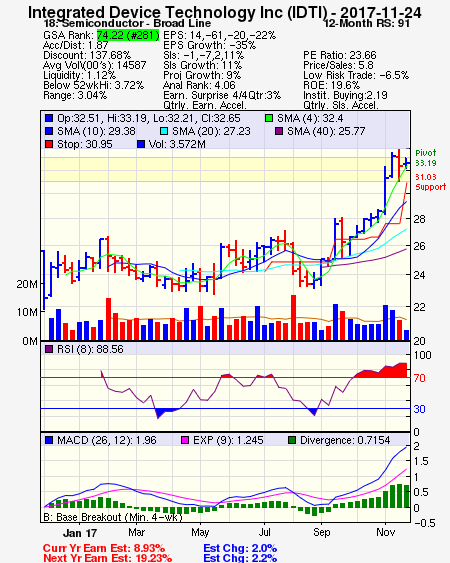Screen dimensions: 450x563
Task: Click the green Divergence legend square
Action: coord(292,440)
